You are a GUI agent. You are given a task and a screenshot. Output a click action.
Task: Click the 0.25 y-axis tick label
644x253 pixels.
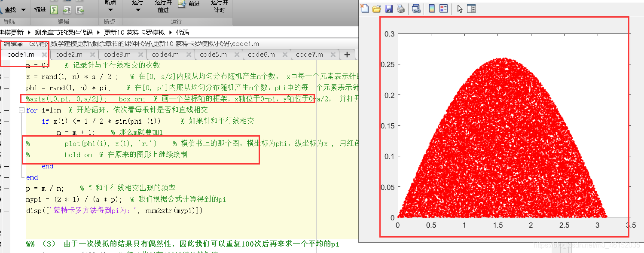[387, 64]
